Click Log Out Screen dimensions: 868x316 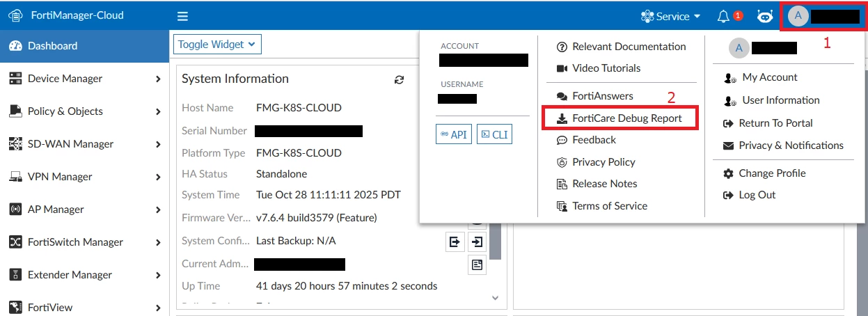[749, 195]
